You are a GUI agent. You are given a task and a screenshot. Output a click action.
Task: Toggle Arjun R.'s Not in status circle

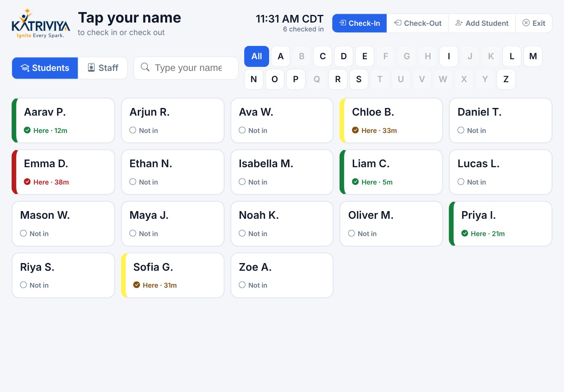(133, 130)
